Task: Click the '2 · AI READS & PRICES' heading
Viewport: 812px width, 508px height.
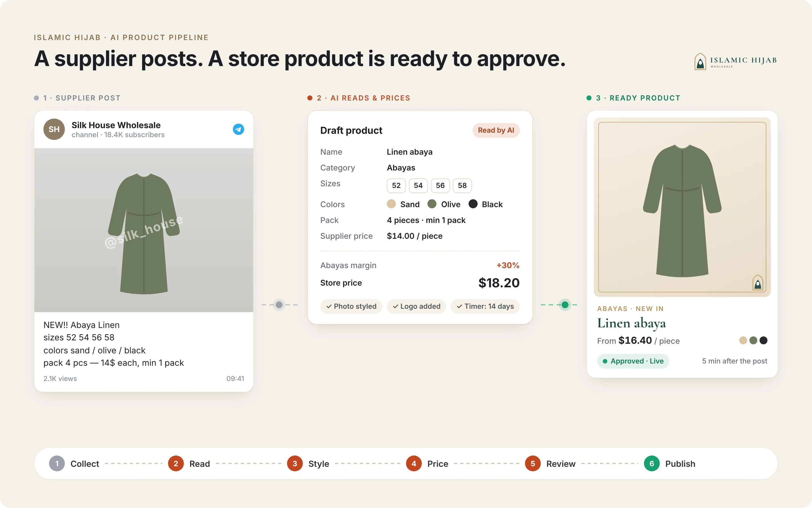Action: coord(363,98)
